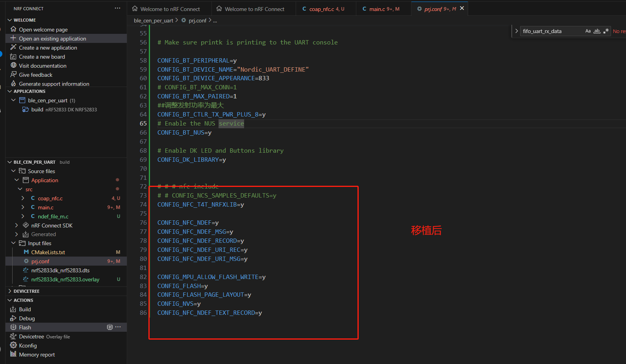Click the M icon beside CMakeLists.txt
This screenshot has width=626, height=364.
coord(26,252)
